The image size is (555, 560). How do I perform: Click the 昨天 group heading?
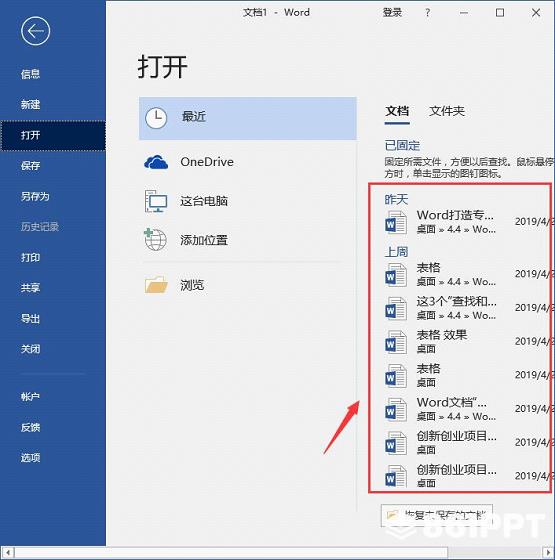[396, 199]
